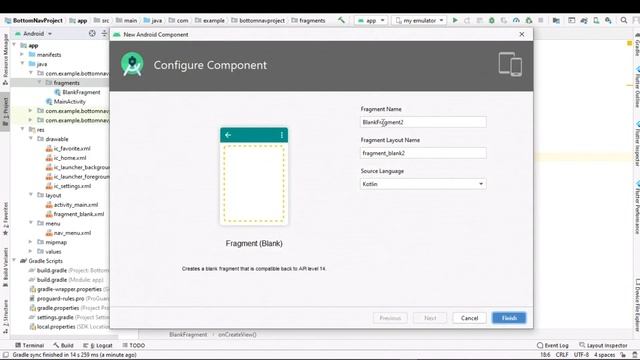Open the Project Structure folder icon
This screenshot has height=360, width=640.
click(556, 20)
